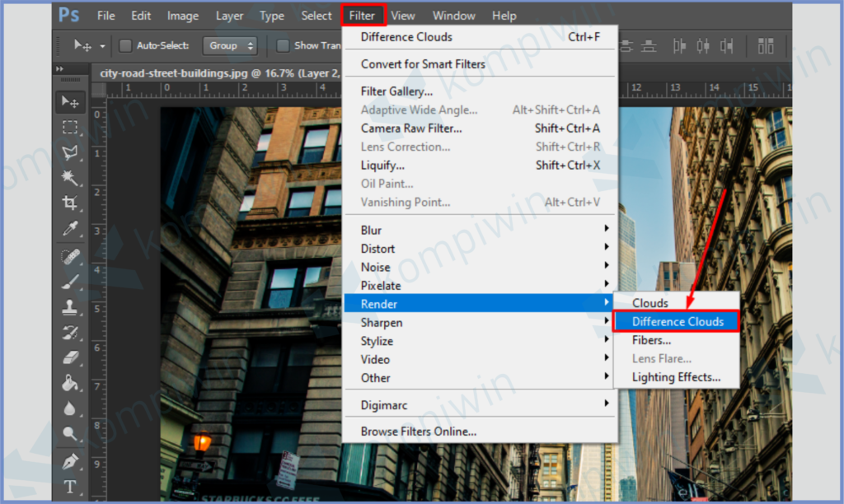Image resolution: width=844 pixels, height=504 pixels.
Task: Enable the Auto-Select checkbox
Action: [x=125, y=46]
